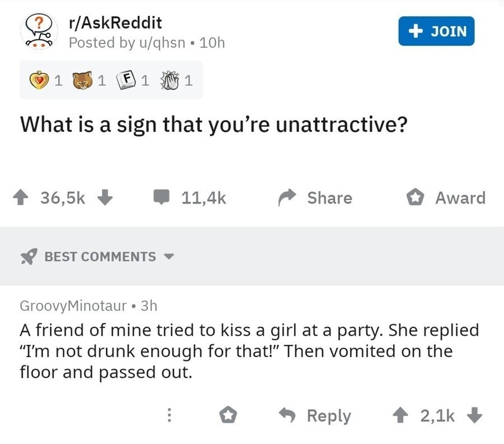Open the r/AskReddit subreddit avatar

click(40, 31)
